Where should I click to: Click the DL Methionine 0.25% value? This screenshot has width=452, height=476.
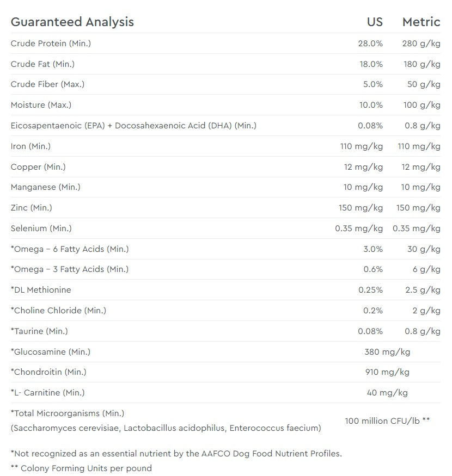(x=370, y=290)
